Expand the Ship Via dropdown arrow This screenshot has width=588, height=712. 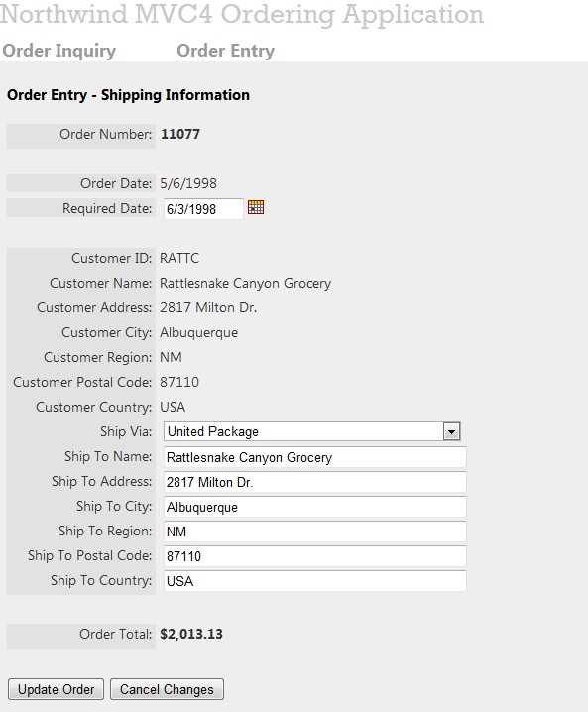coord(451,431)
